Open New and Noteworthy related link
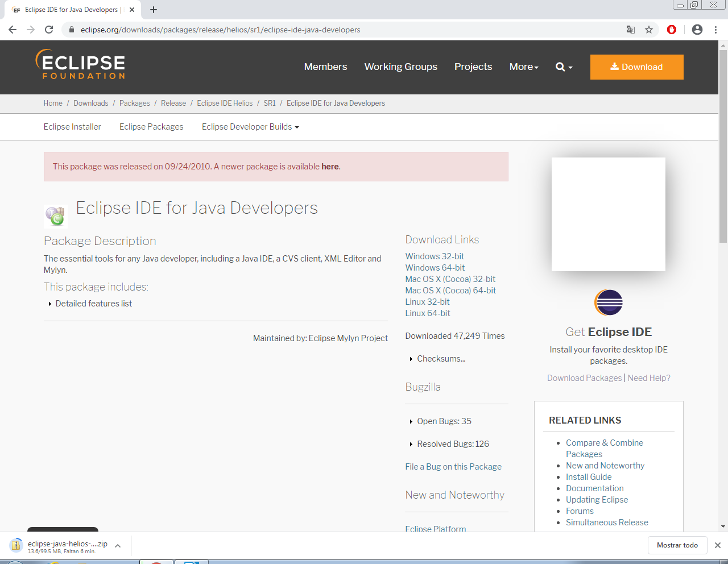Screen dimensions: 728x564 click(605, 466)
